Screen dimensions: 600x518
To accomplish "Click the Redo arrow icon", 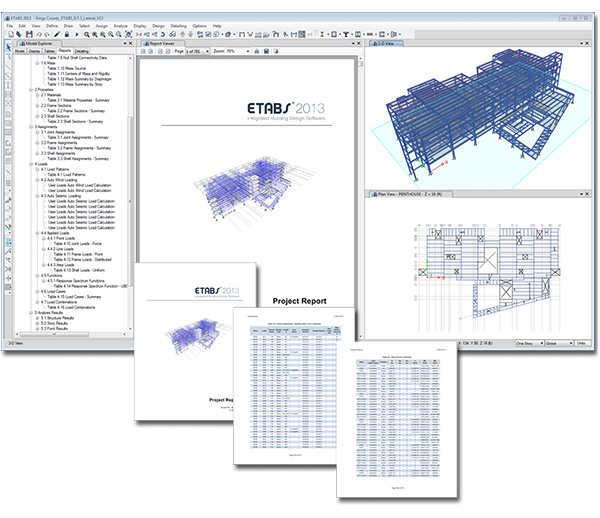I will point(47,34).
